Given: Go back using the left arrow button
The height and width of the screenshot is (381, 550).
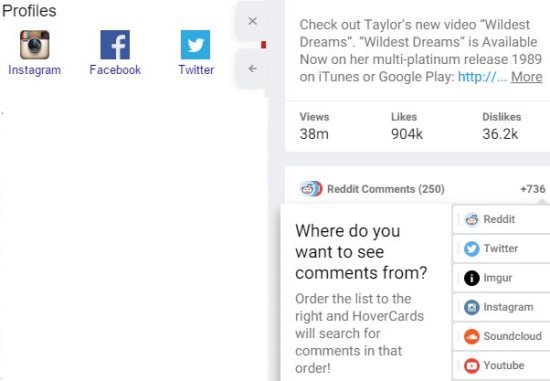Looking at the screenshot, I should pos(253,68).
